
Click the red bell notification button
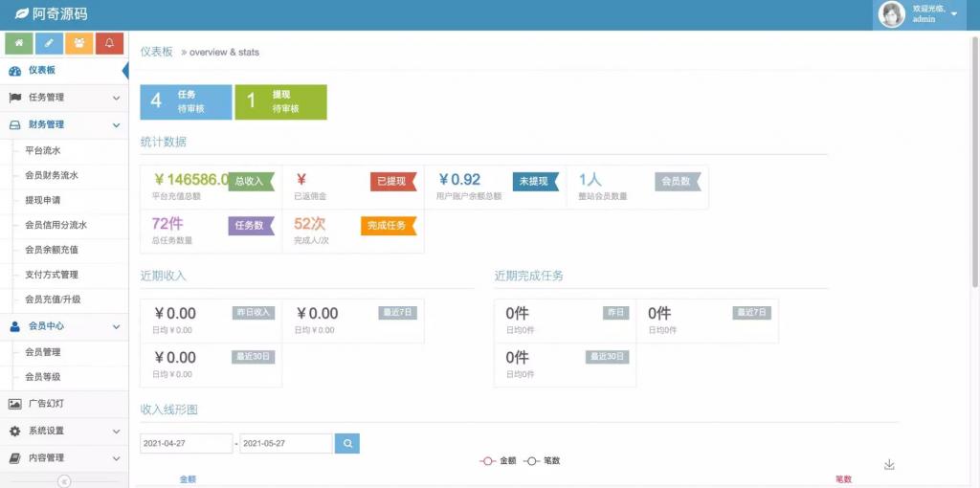click(x=109, y=43)
